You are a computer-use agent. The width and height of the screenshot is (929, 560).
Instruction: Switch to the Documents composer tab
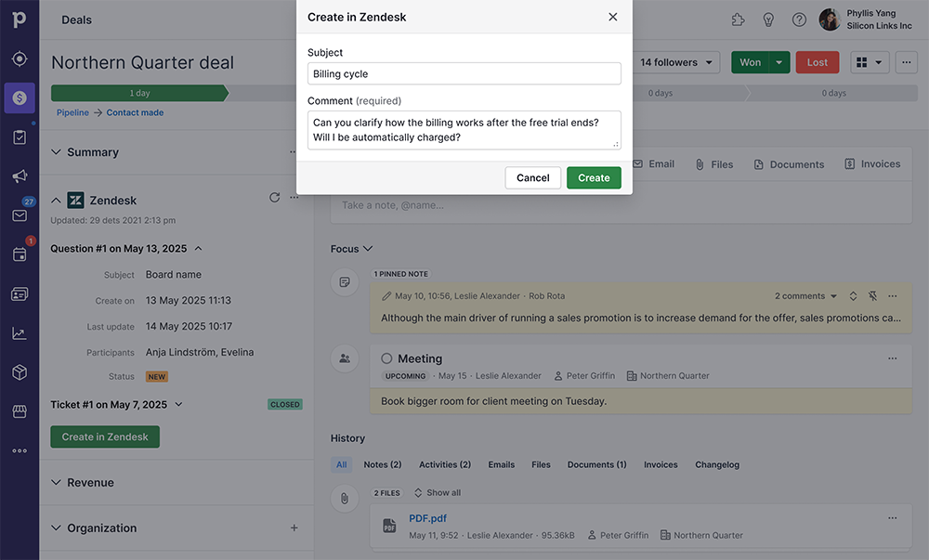789,164
